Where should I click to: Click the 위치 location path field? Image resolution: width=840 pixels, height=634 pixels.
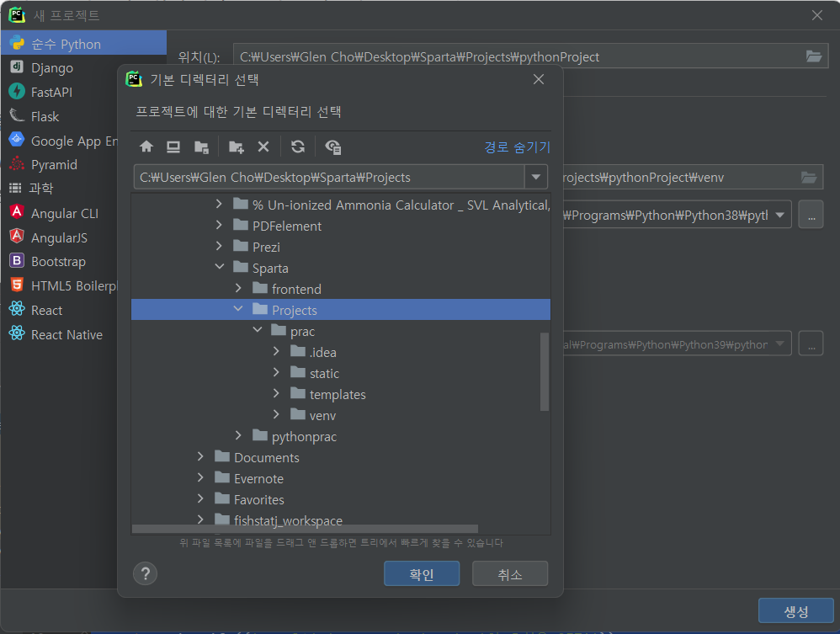519,56
